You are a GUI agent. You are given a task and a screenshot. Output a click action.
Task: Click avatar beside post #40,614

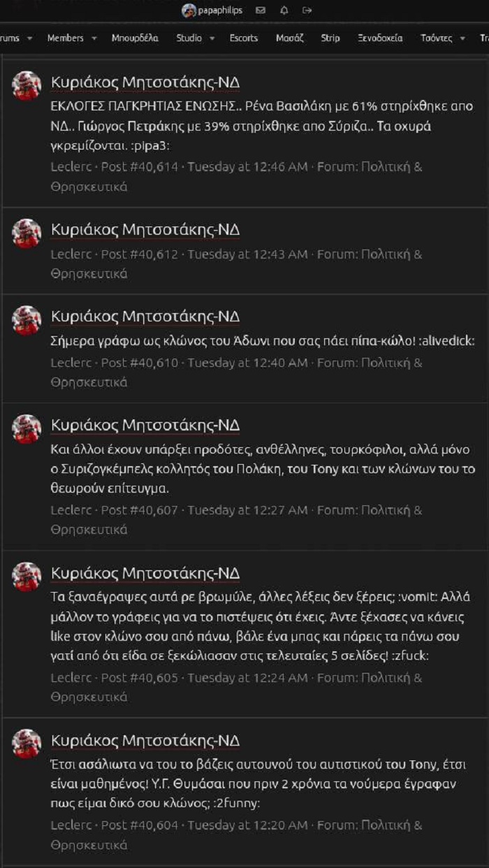click(x=27, y=86)
